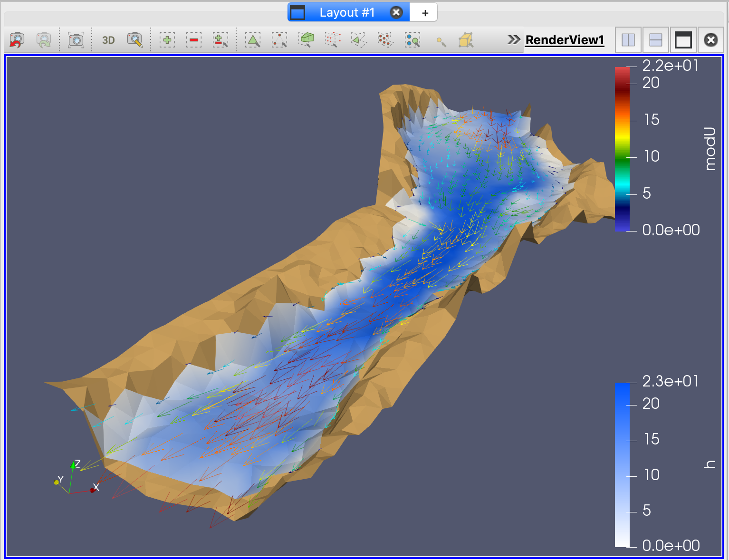Choose the select cells through frustum tool

pos(306,40)
